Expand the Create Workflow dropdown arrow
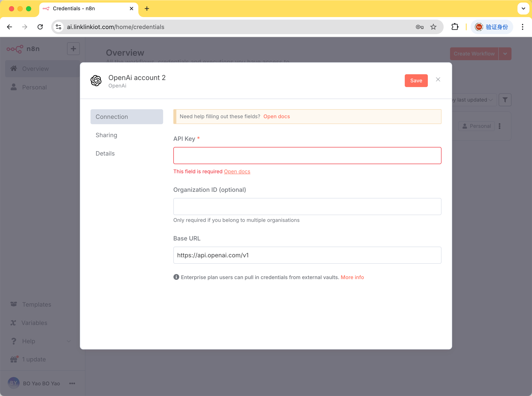This screenshot has width=532, height=396. pos(505,54)
